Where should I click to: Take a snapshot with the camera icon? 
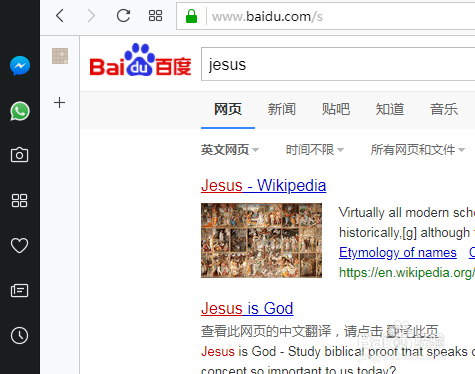pos(19,155)
